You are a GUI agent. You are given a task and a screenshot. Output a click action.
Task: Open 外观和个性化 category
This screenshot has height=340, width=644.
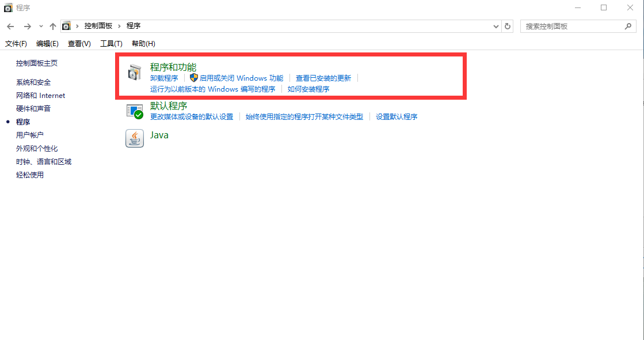[x=37, y=149]
